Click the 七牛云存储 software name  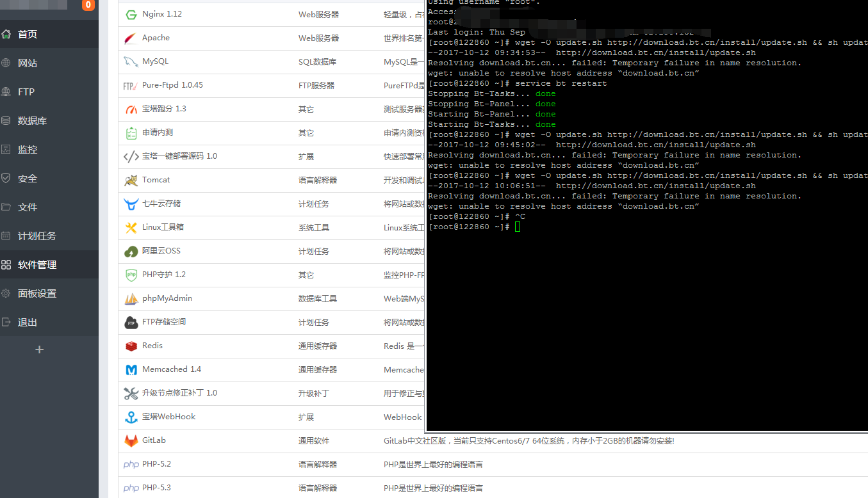161,204
